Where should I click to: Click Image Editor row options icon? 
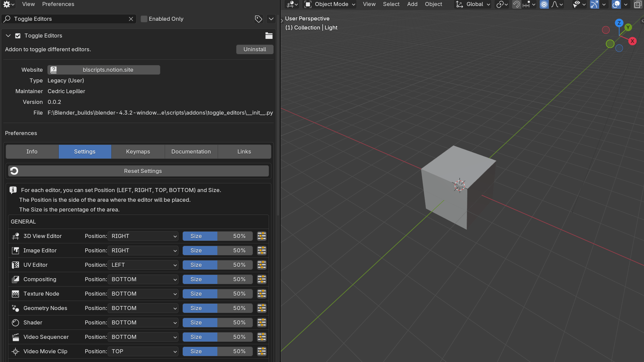[x=262, y=250]
